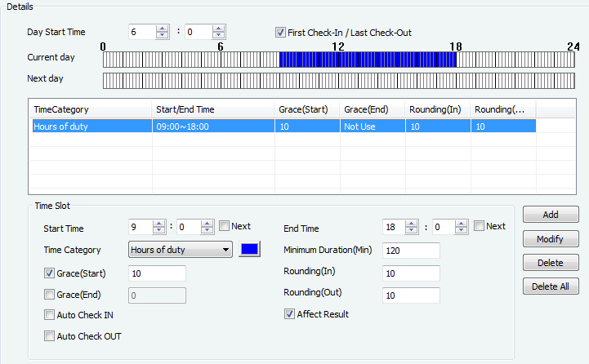
Task: Uncheck the Grace(Start) checkbox
Action: pyautogui.click(x=49, y=273)
